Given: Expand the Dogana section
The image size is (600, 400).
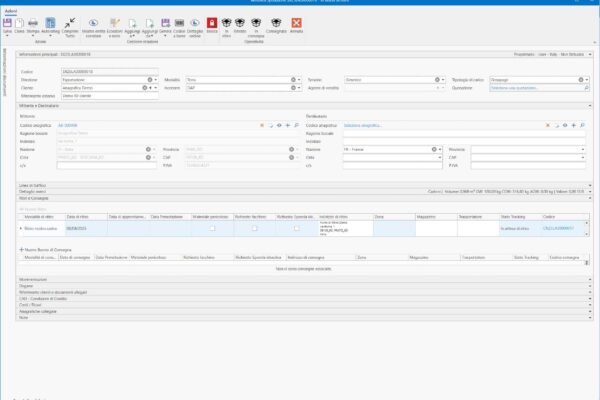Looking at the screenshot, I should click(x=590, y=286).
